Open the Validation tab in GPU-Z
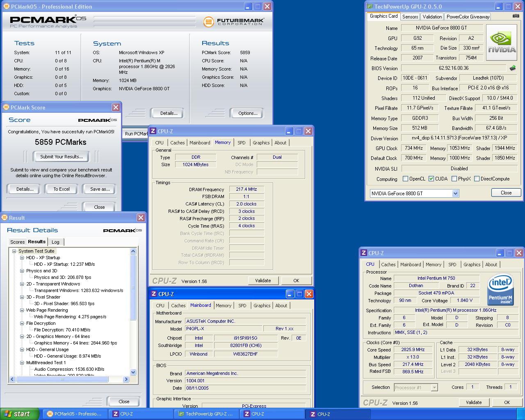 (432, 16)
